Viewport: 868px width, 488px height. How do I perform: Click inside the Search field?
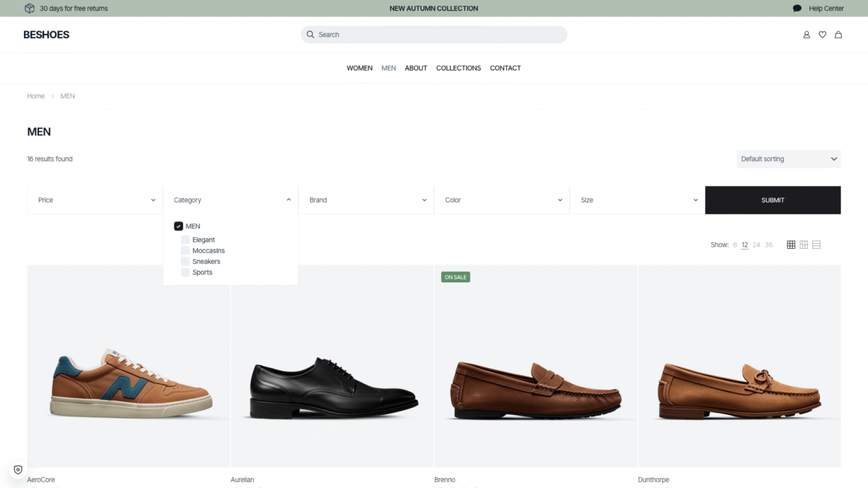[x=434, y=35]
